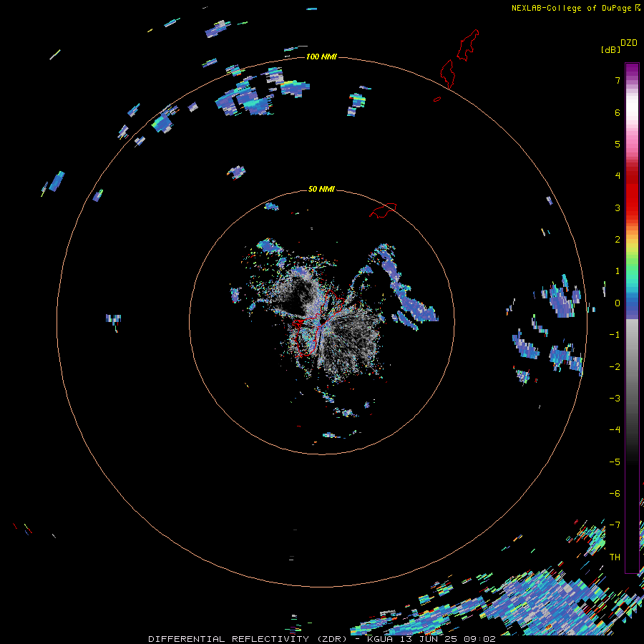This screenshot has width=644, height=644.
Task: Click the KGUA station identifier
Action: point(380,639)
